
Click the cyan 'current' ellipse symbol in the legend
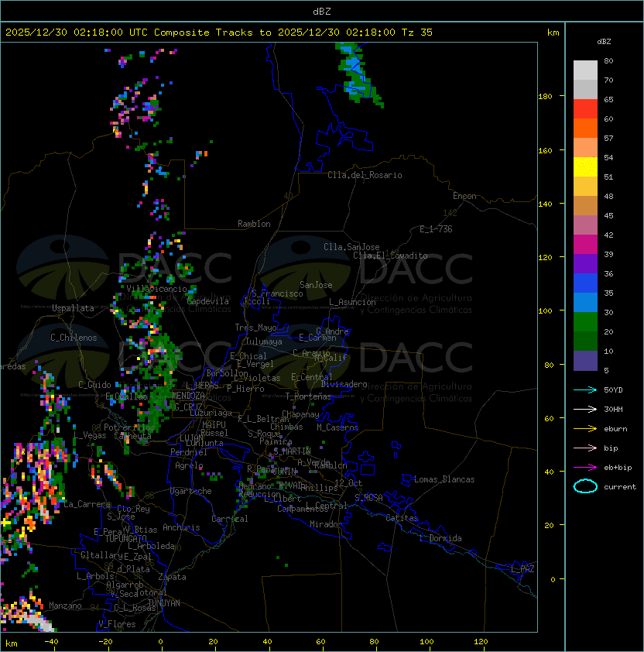coord(585,486)
